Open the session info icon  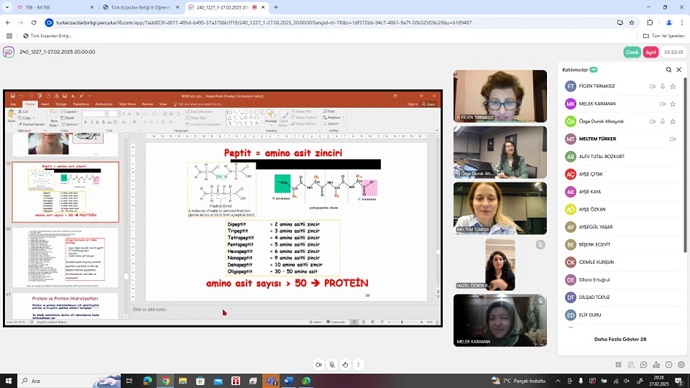669,365
